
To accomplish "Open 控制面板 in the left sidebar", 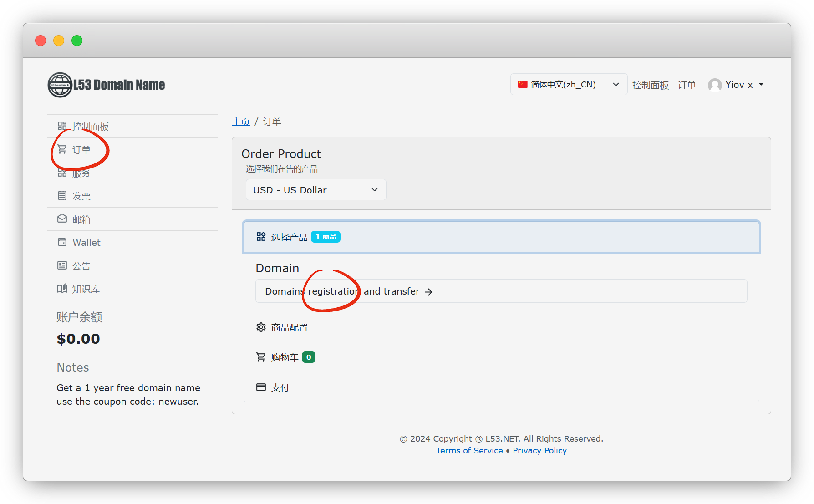I will [90, 127].
